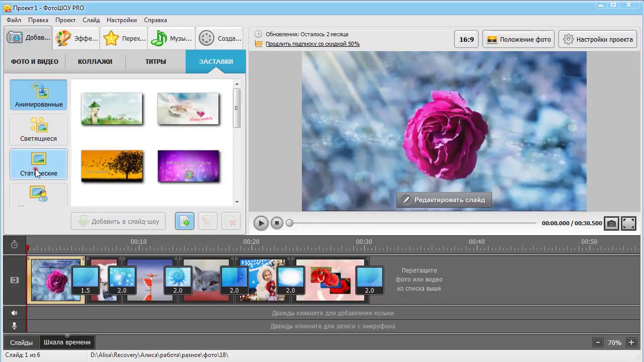Screen dimensions: 644x362
Task: Open the Проект menu
Action: [x=65, y=20]
